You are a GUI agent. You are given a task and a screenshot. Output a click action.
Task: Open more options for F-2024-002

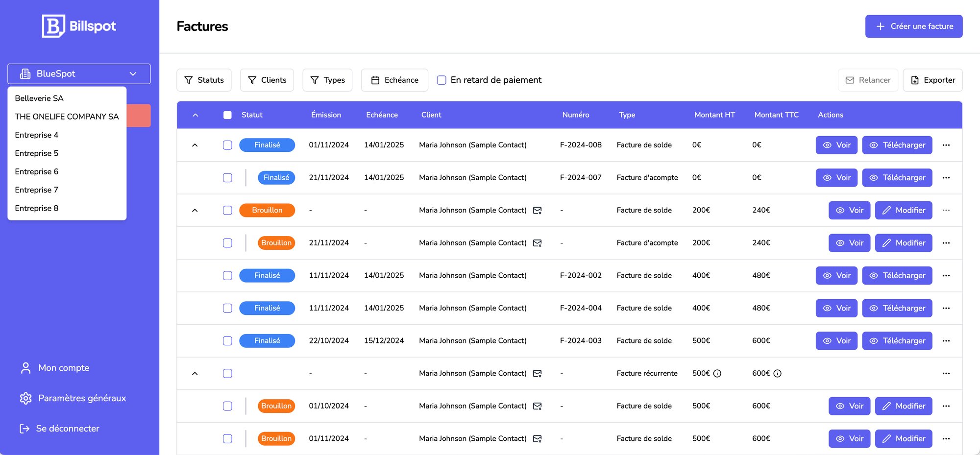tap(946, 276)
